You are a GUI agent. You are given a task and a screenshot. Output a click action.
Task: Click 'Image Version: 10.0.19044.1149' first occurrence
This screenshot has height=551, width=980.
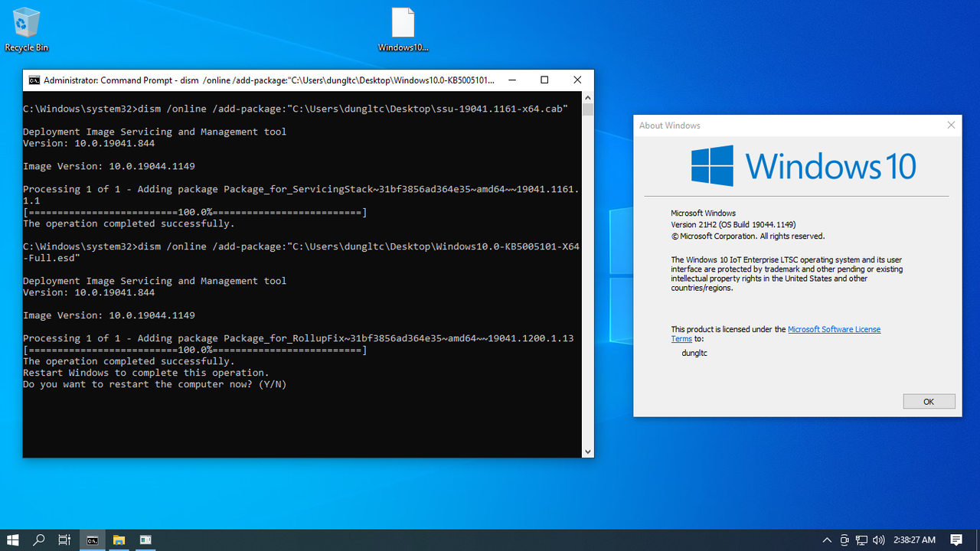tap(109, 166)
